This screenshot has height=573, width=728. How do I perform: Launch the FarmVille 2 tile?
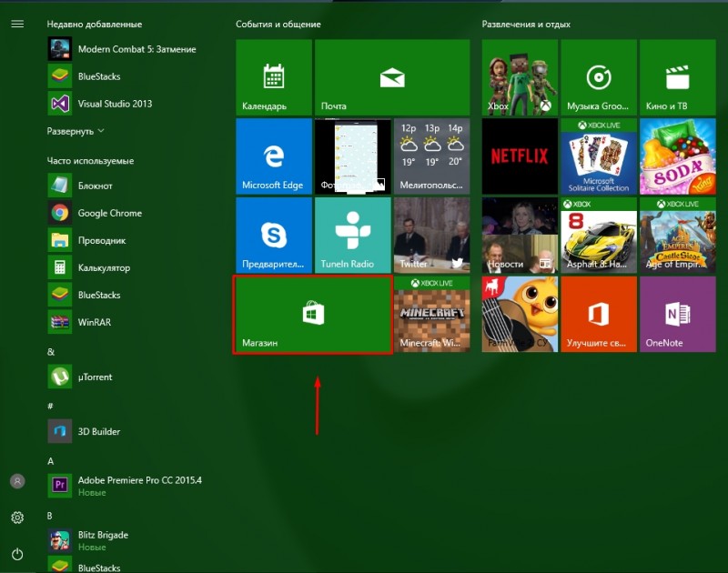click(x=520, y=314)
